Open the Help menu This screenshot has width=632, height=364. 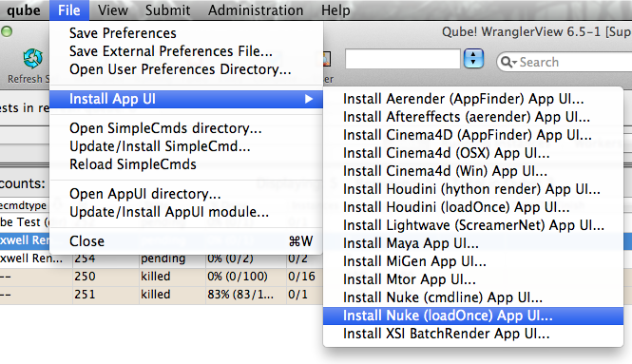click(x=335, y=10)
